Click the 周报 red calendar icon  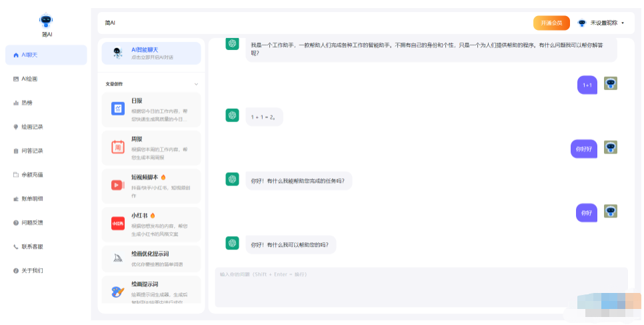[x=118, y=147]
